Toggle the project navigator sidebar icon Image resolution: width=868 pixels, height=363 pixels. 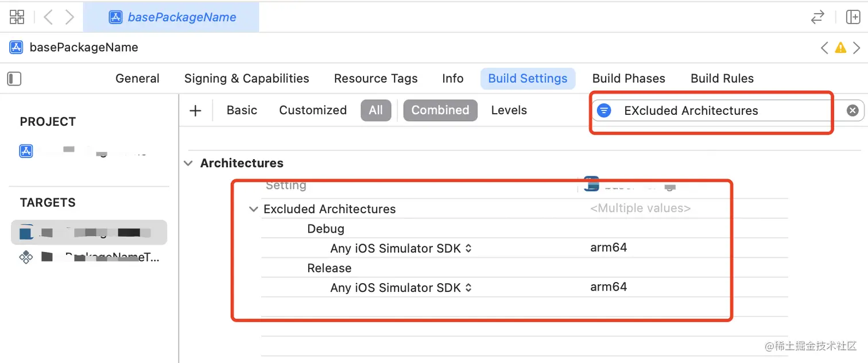tap(14, 79)
